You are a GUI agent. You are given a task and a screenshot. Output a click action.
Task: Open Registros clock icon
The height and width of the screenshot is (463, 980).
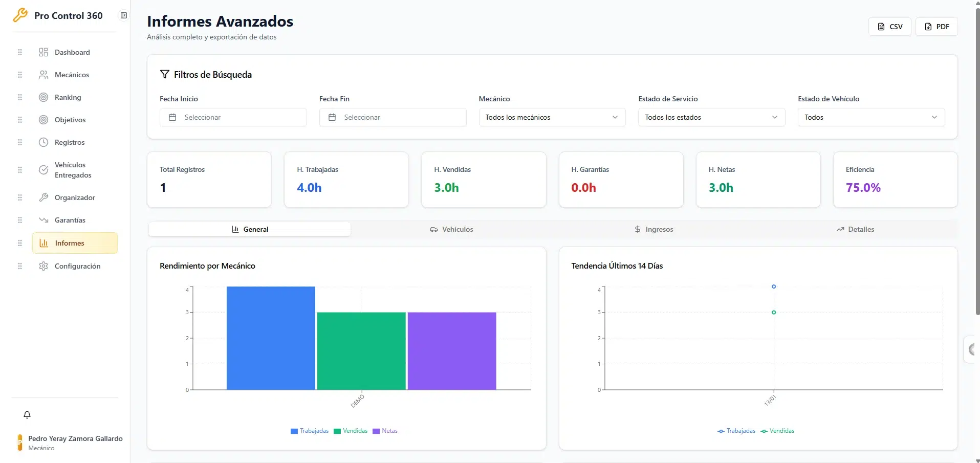(x=43, y=142)
